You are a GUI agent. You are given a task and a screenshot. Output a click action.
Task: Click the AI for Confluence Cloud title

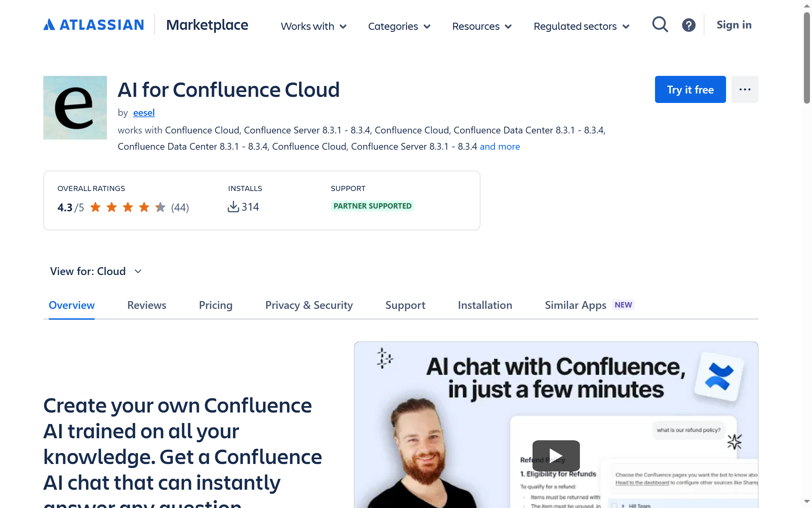click(x=228, y=90)
